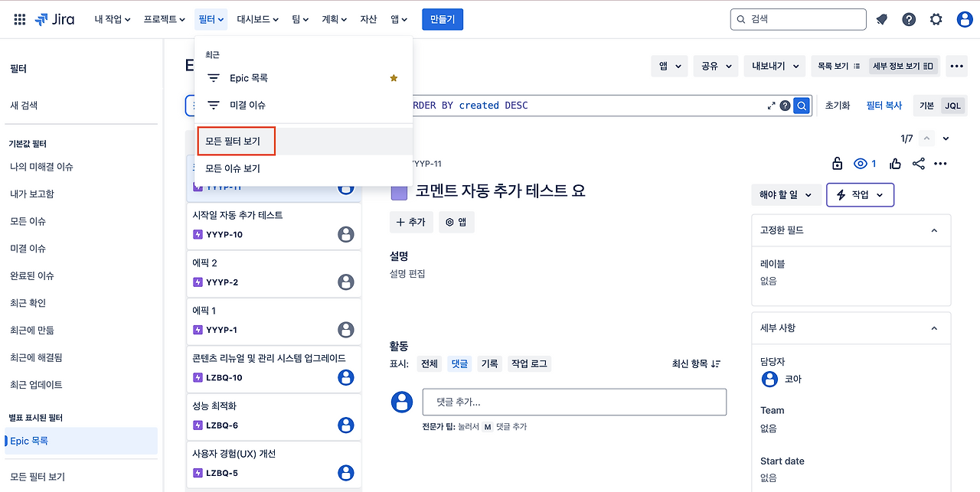Open the help question mark icon
980x492 pixels.
909,19
